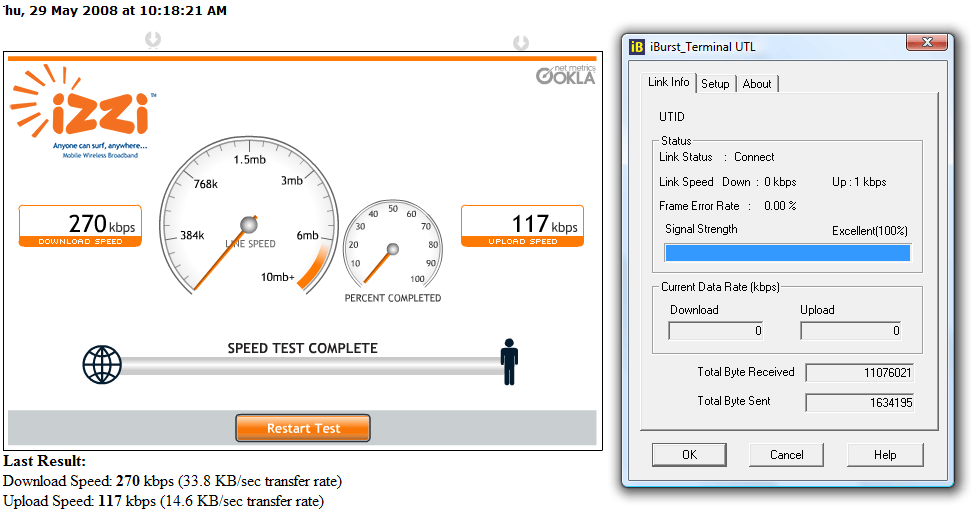Click the iB icon in title bar
This screenshot has width=971, height=521.
637,47
